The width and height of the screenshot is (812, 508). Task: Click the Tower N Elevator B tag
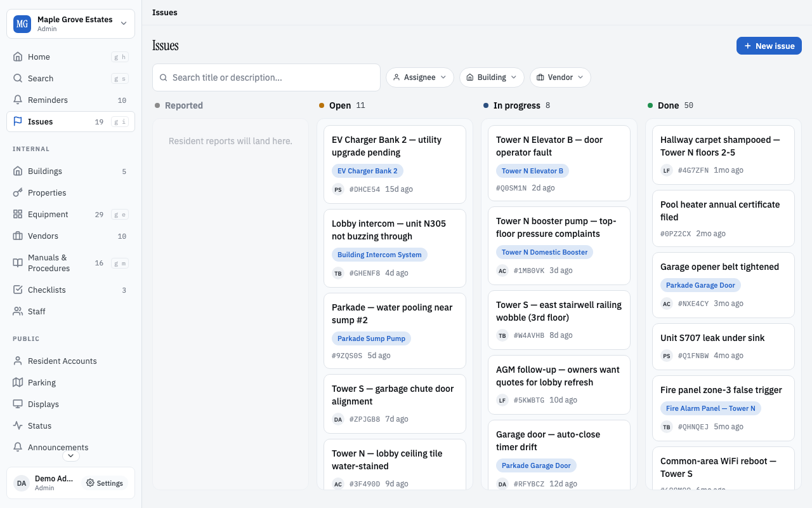pyautogui.click(x=532, y=171)
